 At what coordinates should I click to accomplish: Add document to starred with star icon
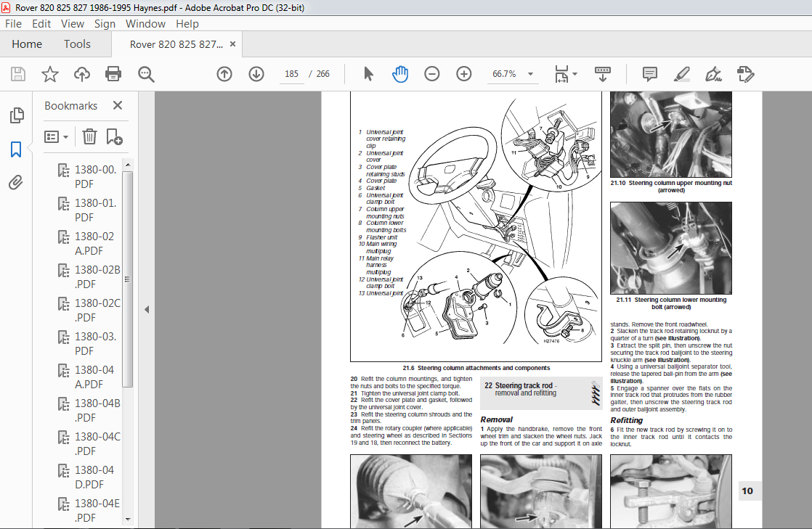tap(49, 74)
